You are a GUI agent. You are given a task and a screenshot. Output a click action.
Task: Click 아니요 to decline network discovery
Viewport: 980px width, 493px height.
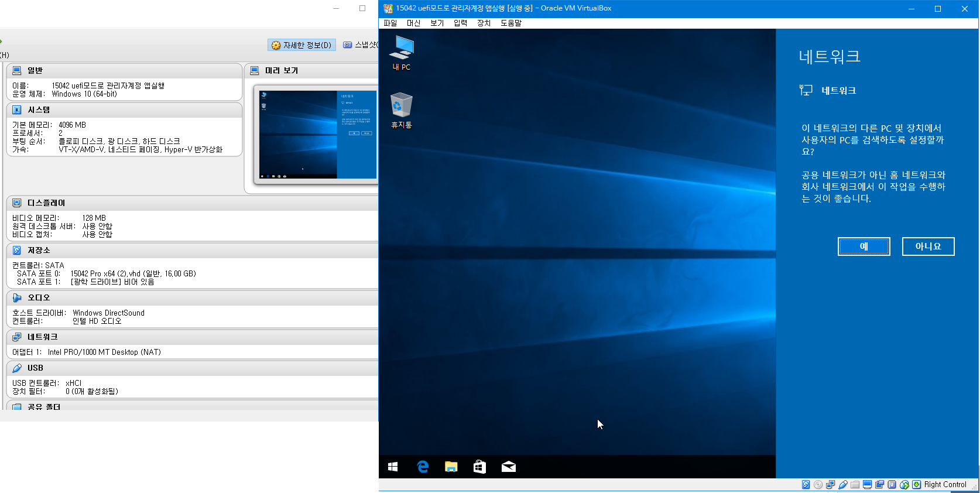tap(928, 246)
